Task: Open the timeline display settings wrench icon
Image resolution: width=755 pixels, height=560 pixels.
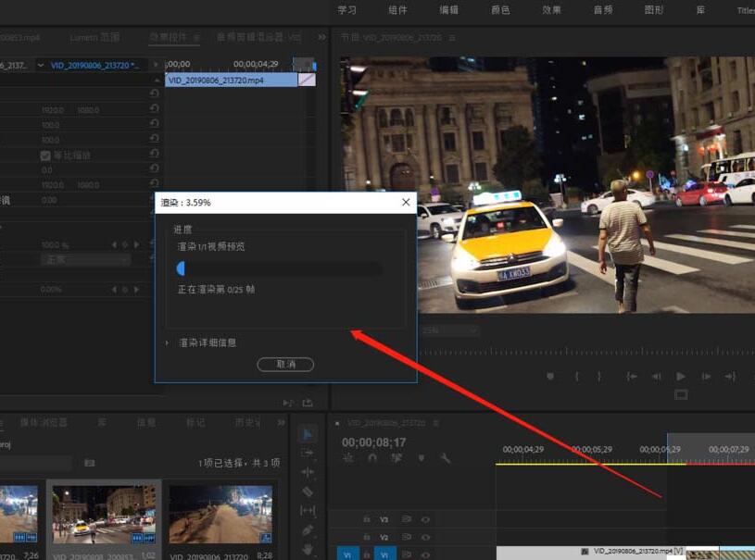Action: 444,457
